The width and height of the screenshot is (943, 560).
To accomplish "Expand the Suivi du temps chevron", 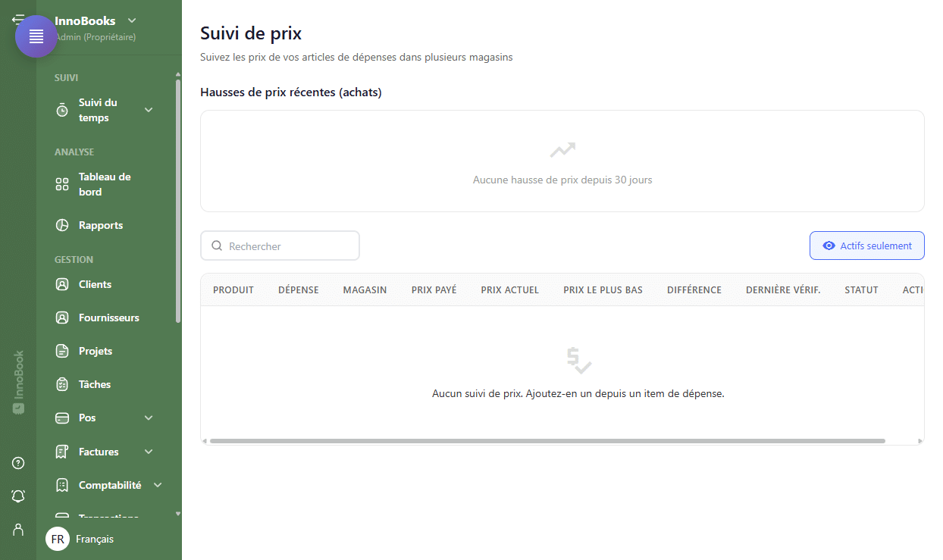I will tap(149, 110).
